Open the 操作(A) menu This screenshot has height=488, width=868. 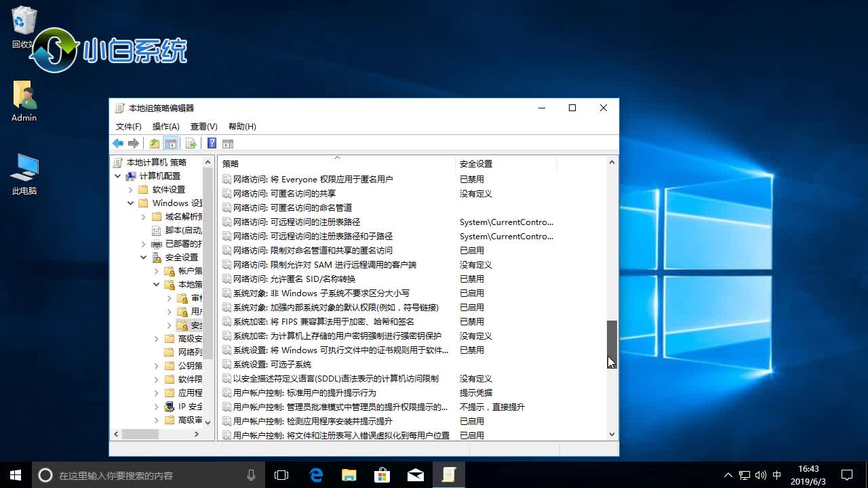pos(166,126)
